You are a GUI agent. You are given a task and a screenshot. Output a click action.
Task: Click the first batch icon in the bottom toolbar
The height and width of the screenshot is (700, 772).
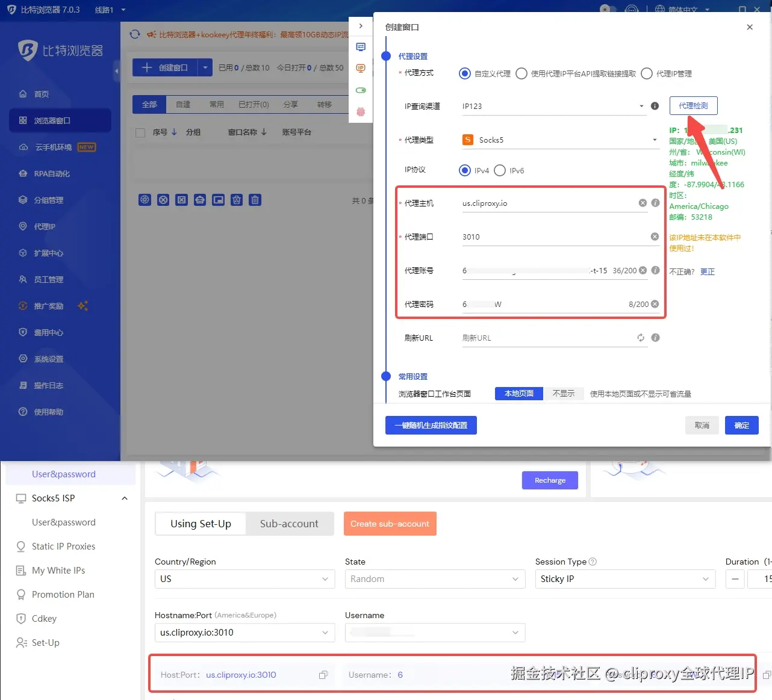145,200
